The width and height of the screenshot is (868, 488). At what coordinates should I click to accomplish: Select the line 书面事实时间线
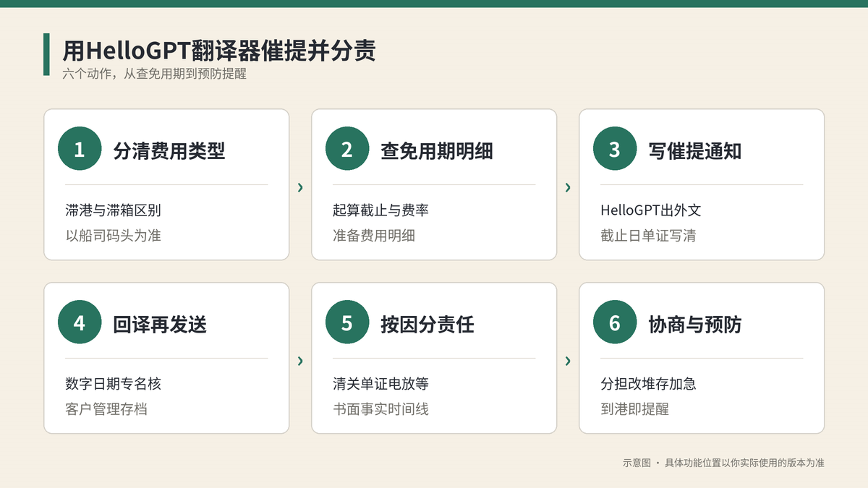[x=380, y=408]
